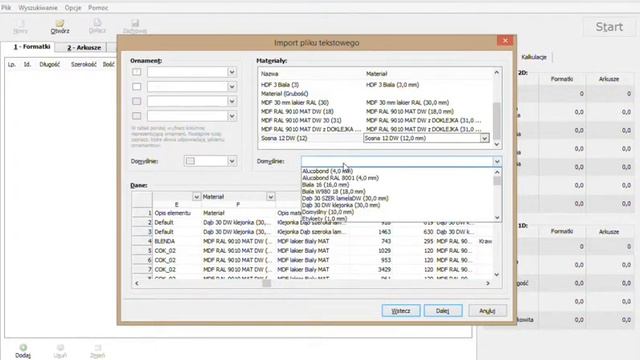
Task: Open the Materiał column header dropdown
Action: tap(270, 197)
